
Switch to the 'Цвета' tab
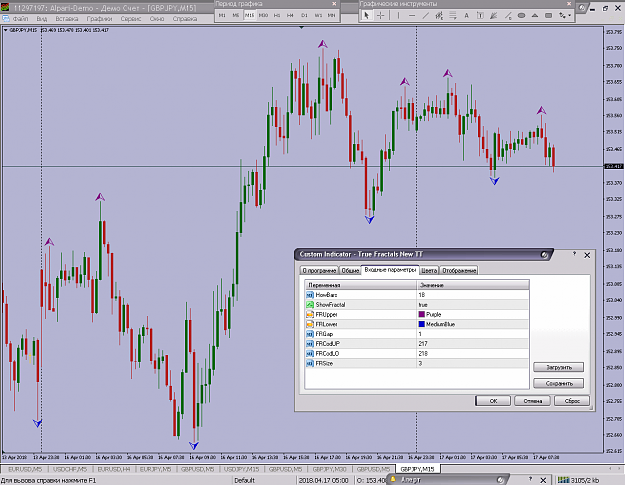point(429,271)
